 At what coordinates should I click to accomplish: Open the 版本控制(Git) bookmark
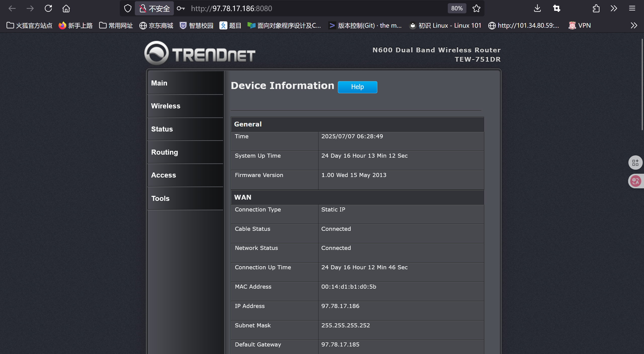click(365, 25)
